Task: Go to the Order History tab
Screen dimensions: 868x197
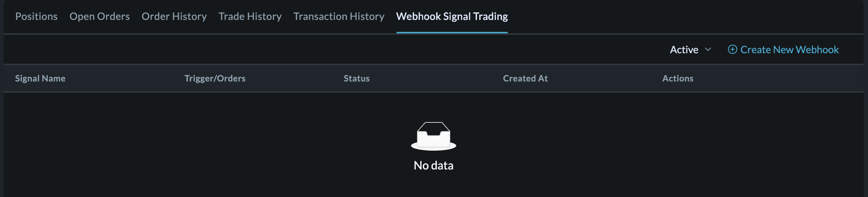Action: click(x=174, y=16)
